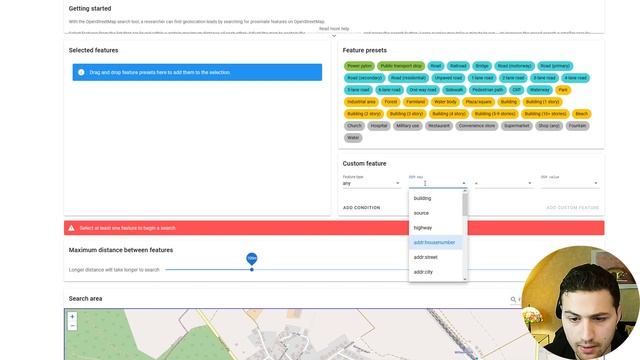Select the Water body preset

445,102
